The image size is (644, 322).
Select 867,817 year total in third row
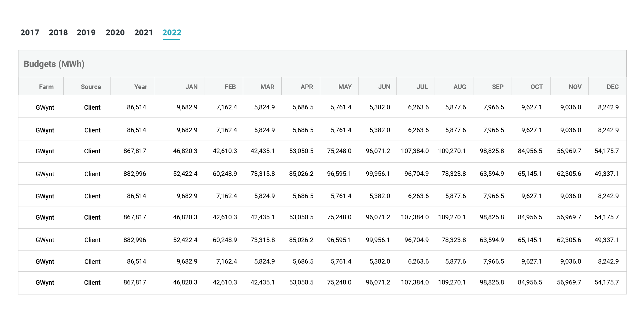point(135,151)
